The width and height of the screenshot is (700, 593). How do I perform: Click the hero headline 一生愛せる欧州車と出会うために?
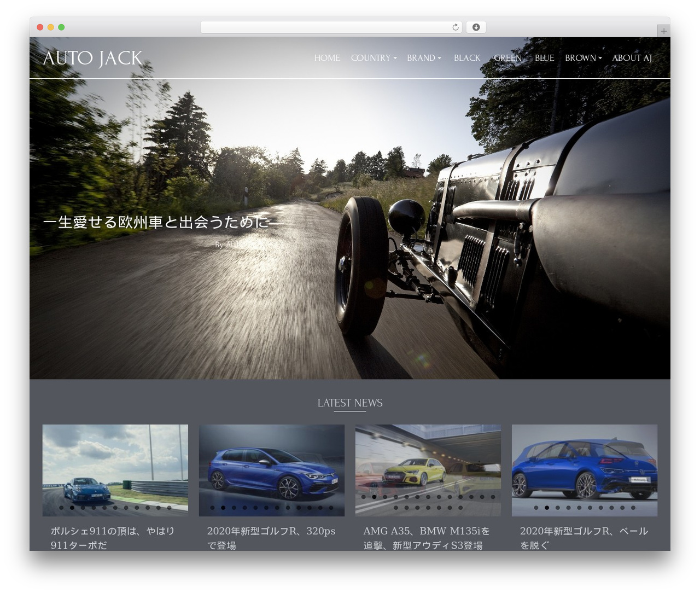click(164, 222)
